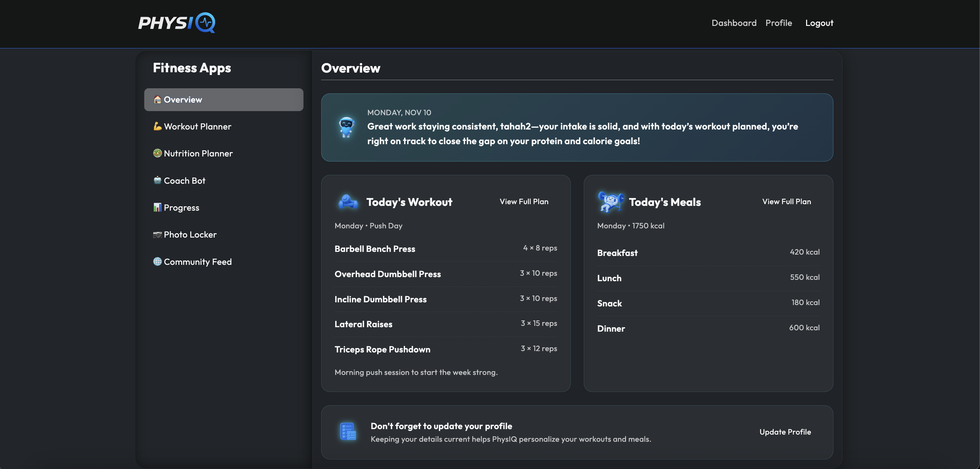Select the Barbell Bench Press workout entry
The height and width of the screenshot is (469, 980).
click(375, 249)
